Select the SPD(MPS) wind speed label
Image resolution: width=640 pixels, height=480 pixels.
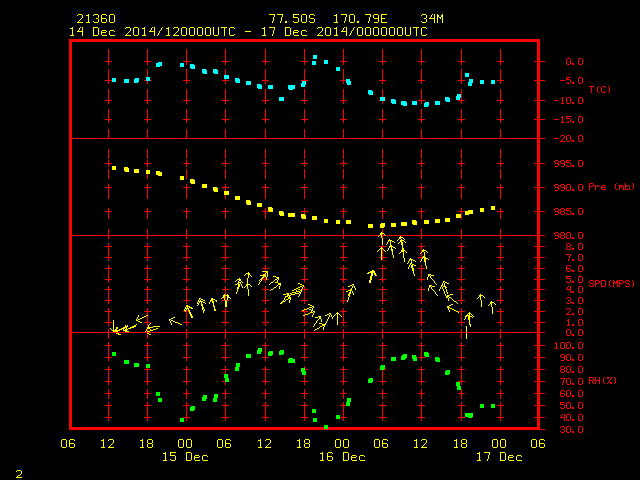611,283
